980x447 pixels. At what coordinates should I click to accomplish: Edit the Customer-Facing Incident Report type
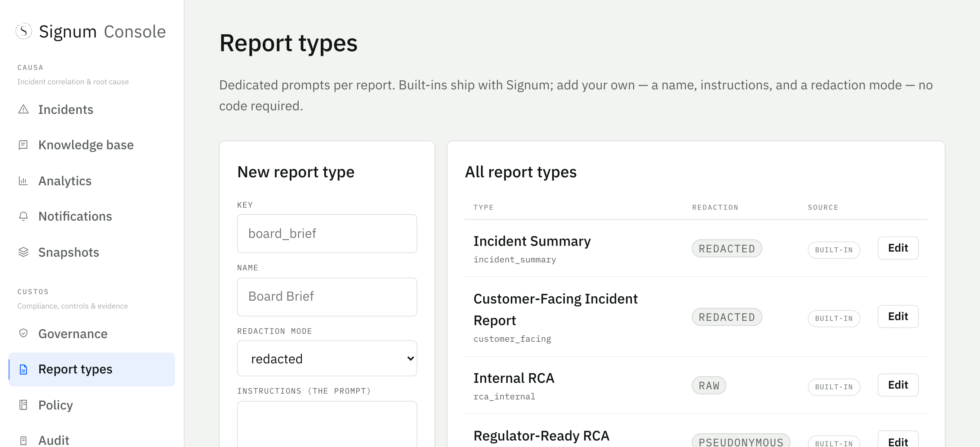898,317
